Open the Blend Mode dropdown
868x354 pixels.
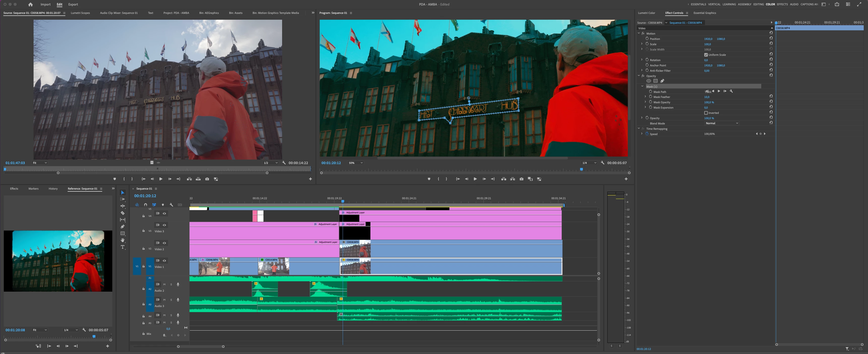[x=721, y=123]
